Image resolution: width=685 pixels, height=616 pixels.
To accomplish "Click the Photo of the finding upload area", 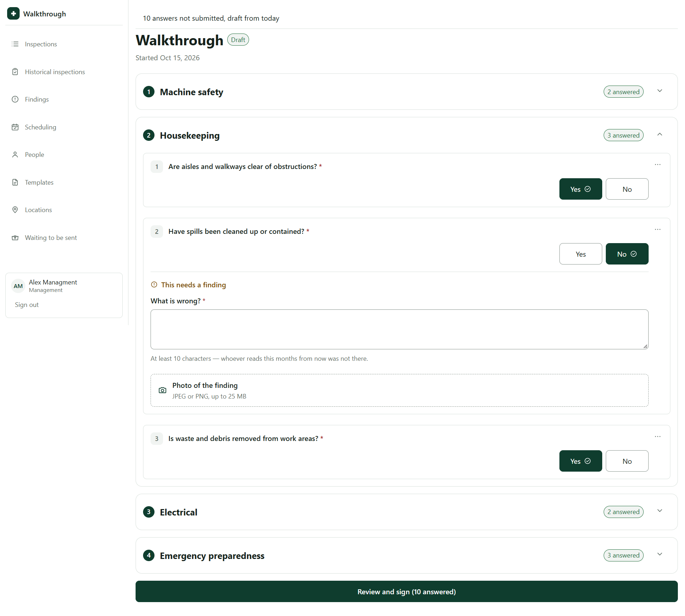I will tap(399, 390).
